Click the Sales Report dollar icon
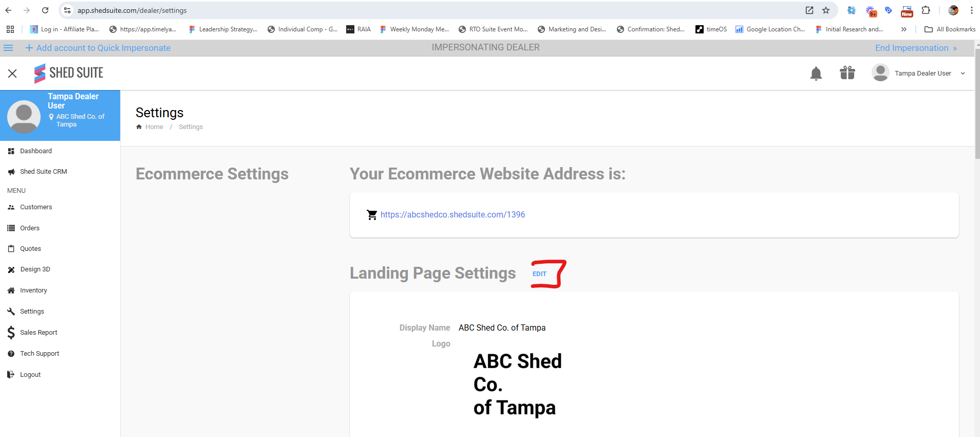 pos(11,333)
